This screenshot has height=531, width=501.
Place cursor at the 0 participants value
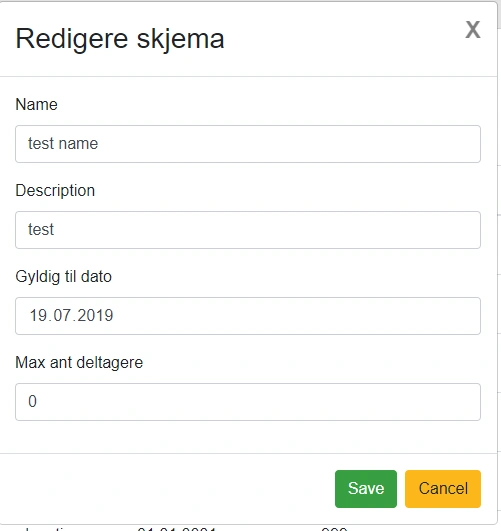point(33,402)
